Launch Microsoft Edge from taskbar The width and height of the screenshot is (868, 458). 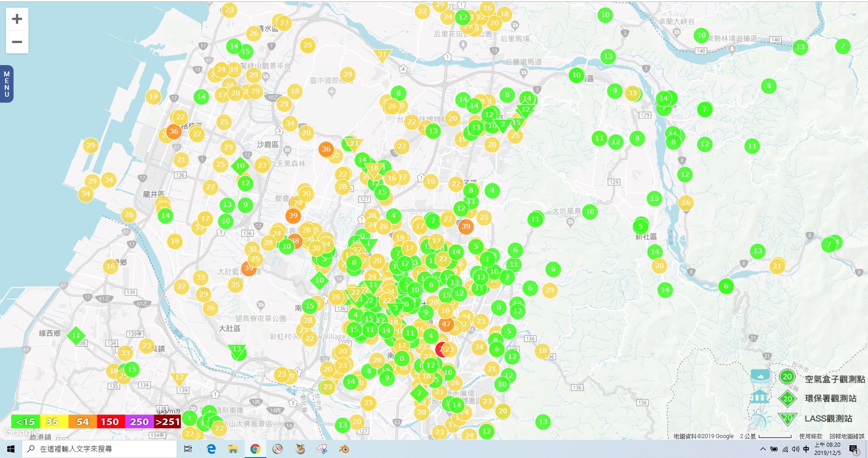tap(211, 449)
